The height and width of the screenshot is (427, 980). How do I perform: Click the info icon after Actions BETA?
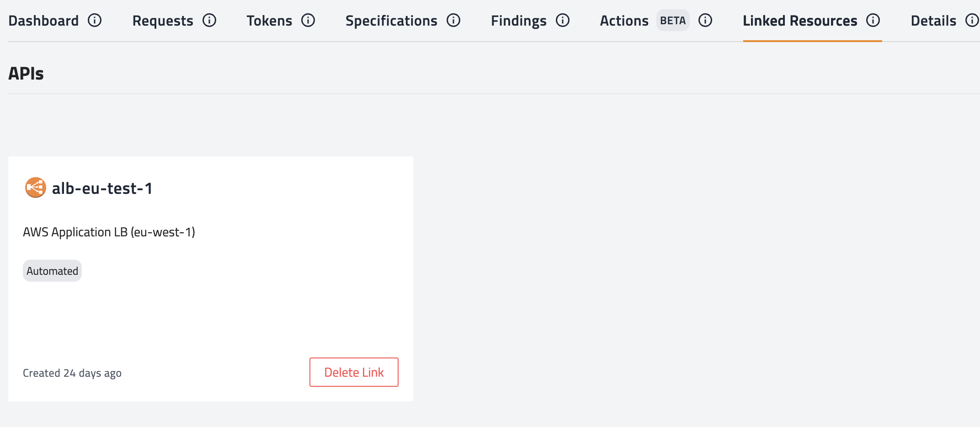tap(705, 21)
